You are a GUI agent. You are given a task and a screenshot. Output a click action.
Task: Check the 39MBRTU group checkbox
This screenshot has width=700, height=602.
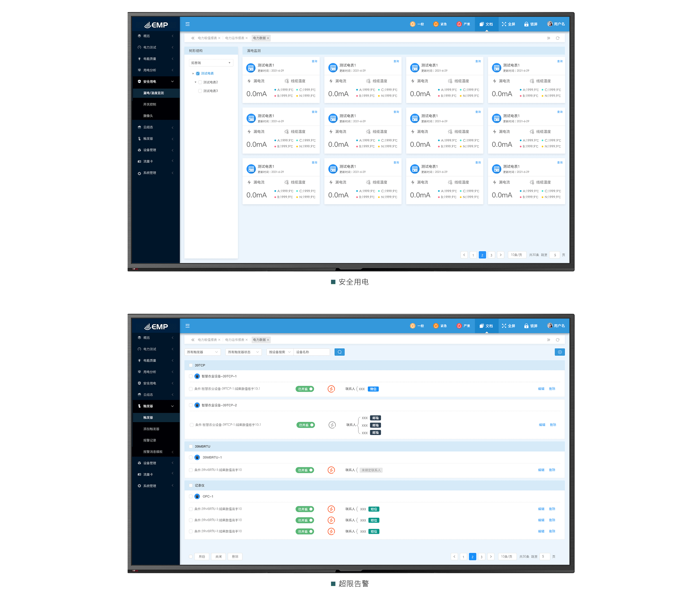(191, 446)
